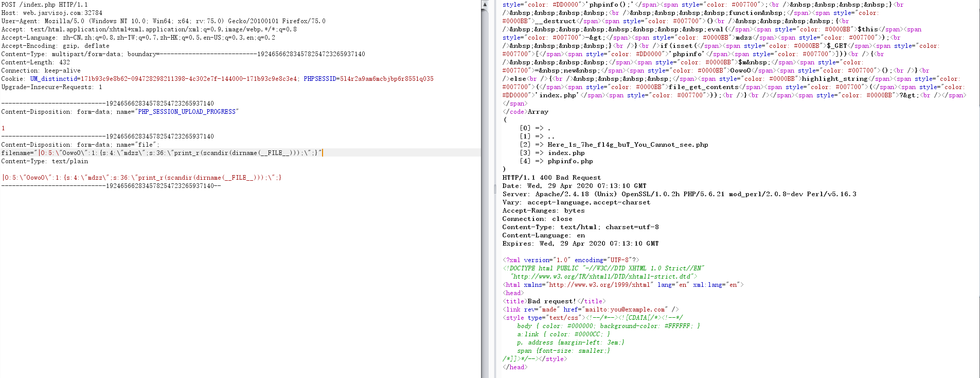Viewport: 980px width, 378px height.
Task: Click the pane splitter handle between request and response
Action: point(495,189)
